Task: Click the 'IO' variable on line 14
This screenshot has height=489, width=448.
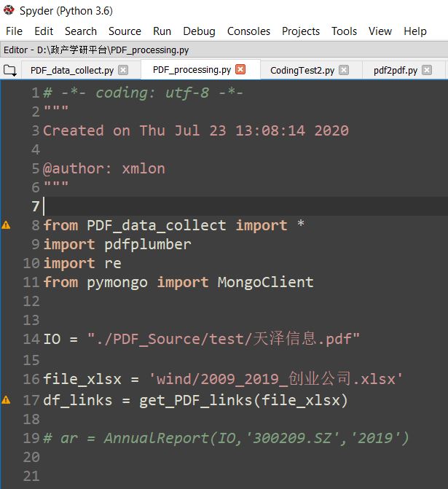Action: (52, 339)
